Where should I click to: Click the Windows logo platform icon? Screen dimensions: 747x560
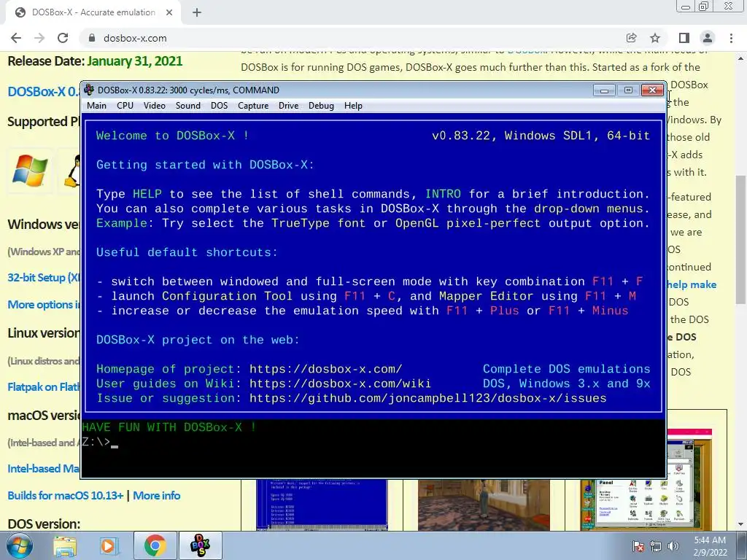pos(30,171)
